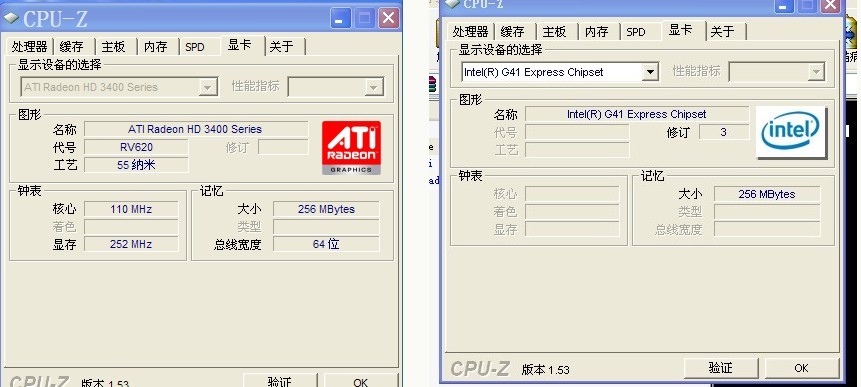
Task: Click the name field Intel(R) G41 Express Chipset
Action: click(x=637, y=114)
